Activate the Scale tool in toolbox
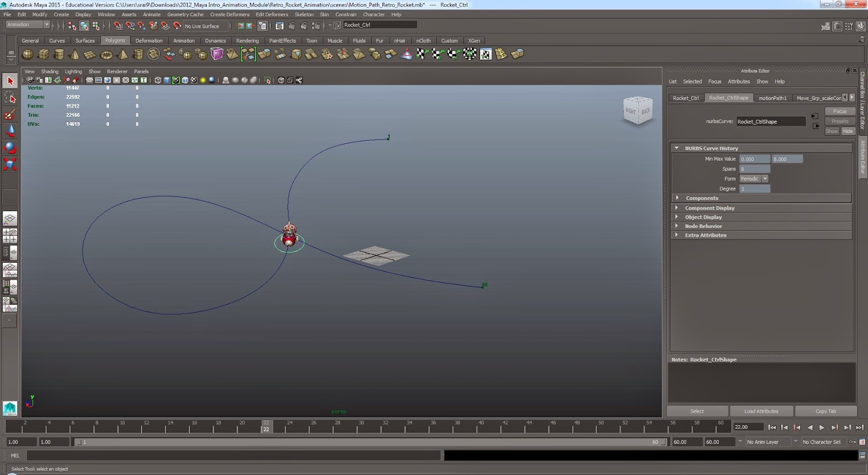This screenshot has width=868, height=475. click(x=10, y=164)
